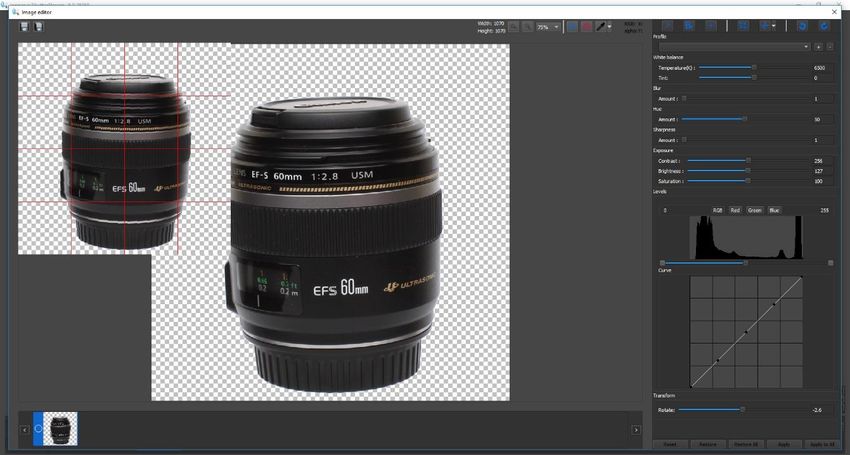
Task: Click the first icon in the right panel toolbar
Action: click(x=668, y=26)
